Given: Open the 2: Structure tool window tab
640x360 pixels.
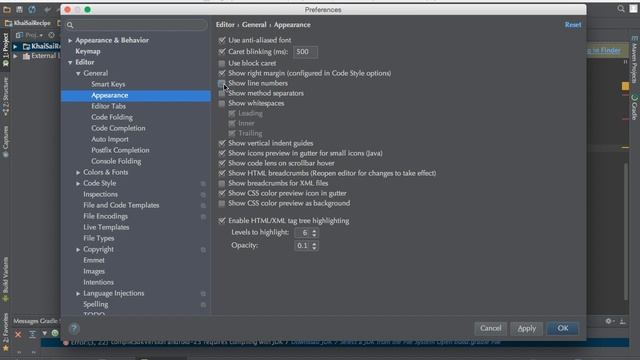Looking at the screenshot, I should click(x=5, y=97).
